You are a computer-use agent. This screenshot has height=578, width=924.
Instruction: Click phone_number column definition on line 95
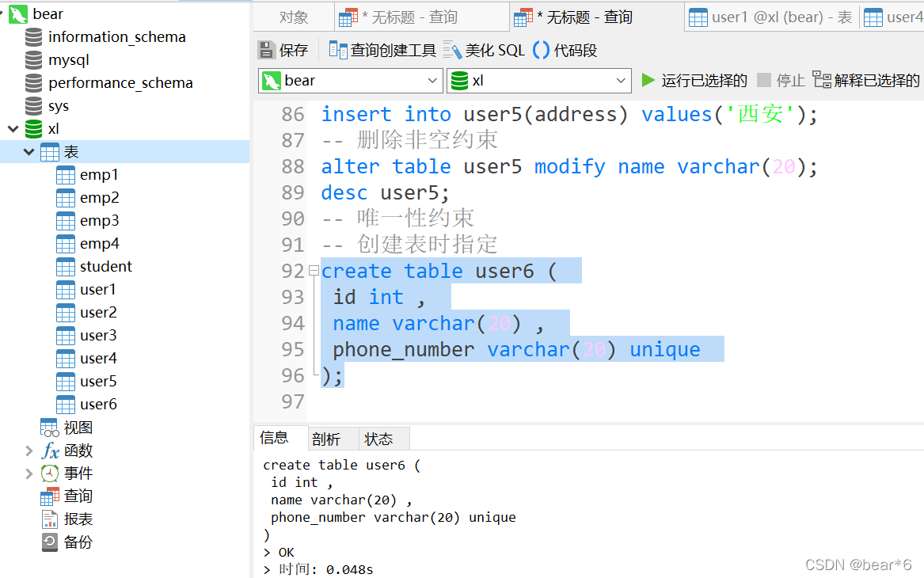tap(516, 349)
